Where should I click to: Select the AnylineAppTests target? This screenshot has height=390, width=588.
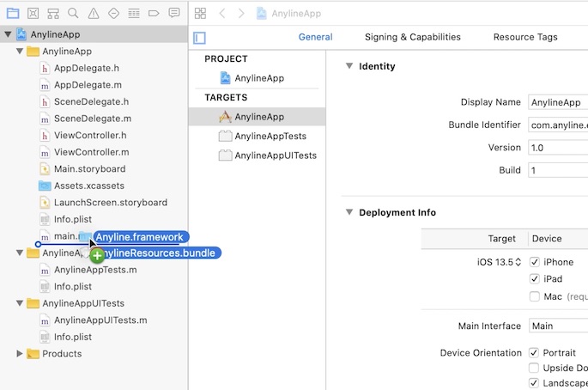[x=270, y=136]
